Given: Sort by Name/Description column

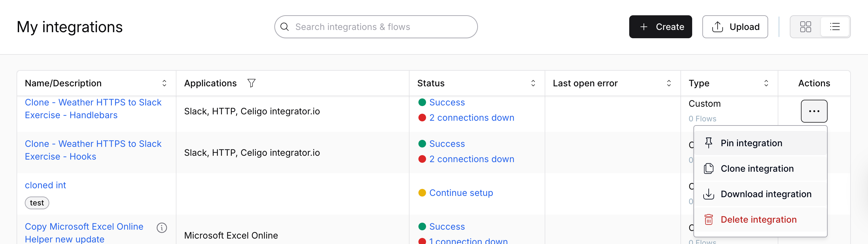Looking at the screenshot, I should (164, 83).
